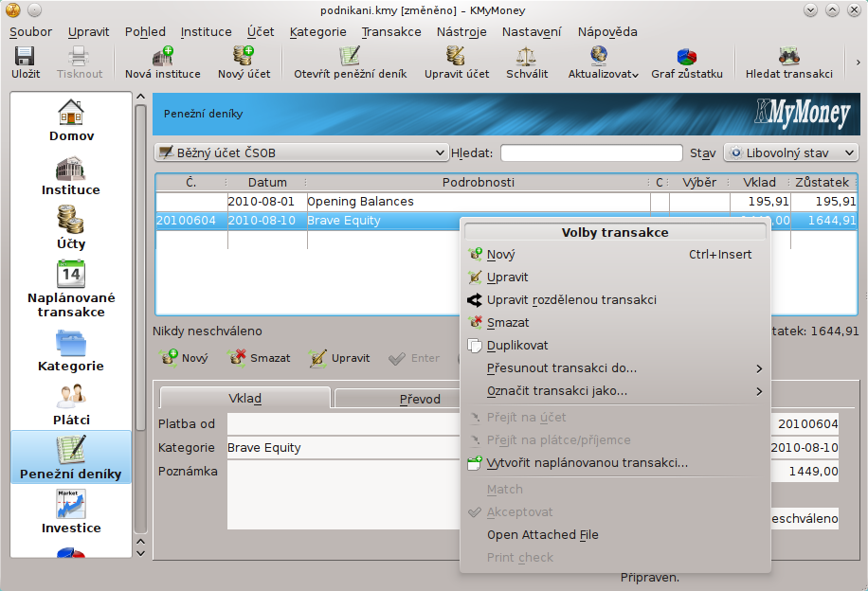The width and height of the screenshot is (868, 591).
Task: Select Upravit rozdělenou transakci menu entry
Action: (615, 300)
